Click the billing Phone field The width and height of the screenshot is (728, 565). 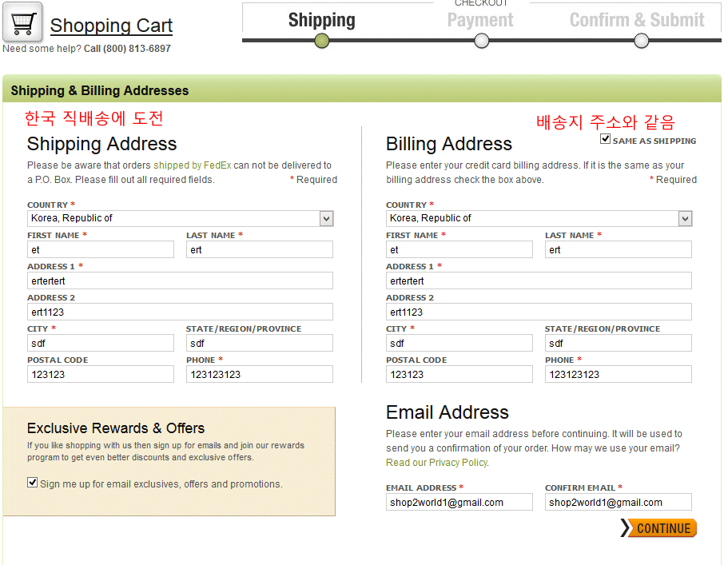(618, 375)
